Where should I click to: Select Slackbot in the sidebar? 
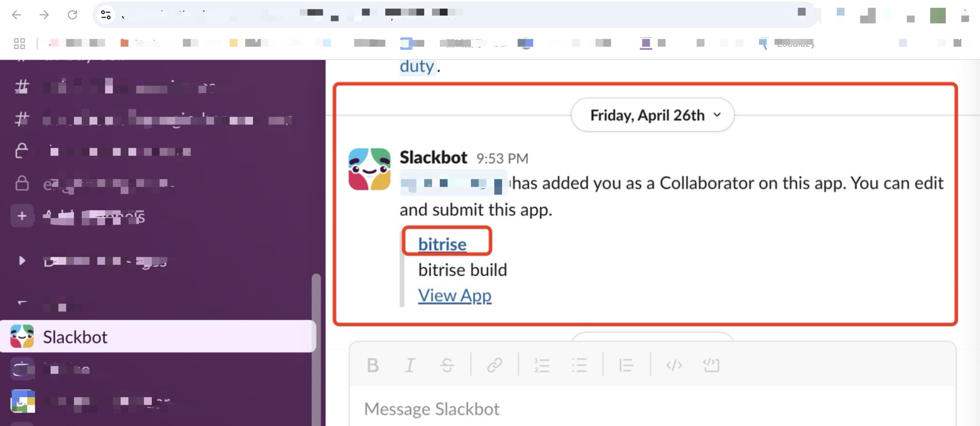[x=158, y=336]
